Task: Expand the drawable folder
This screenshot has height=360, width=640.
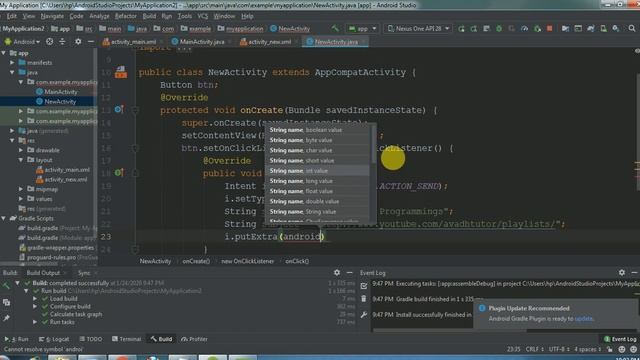Action: [21, 150]
